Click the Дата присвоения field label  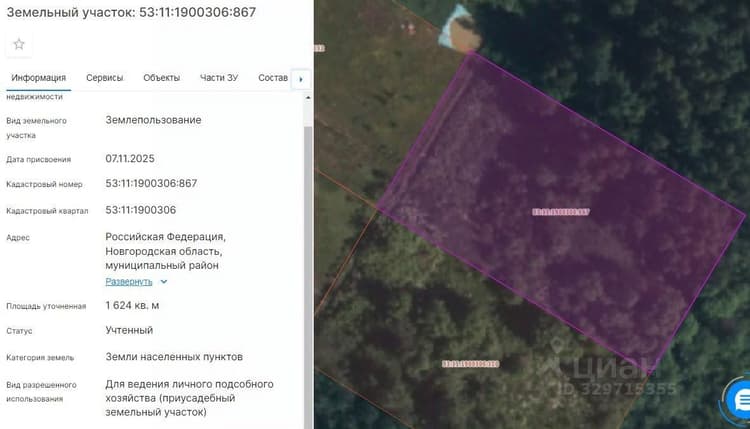tap(39, 159)
